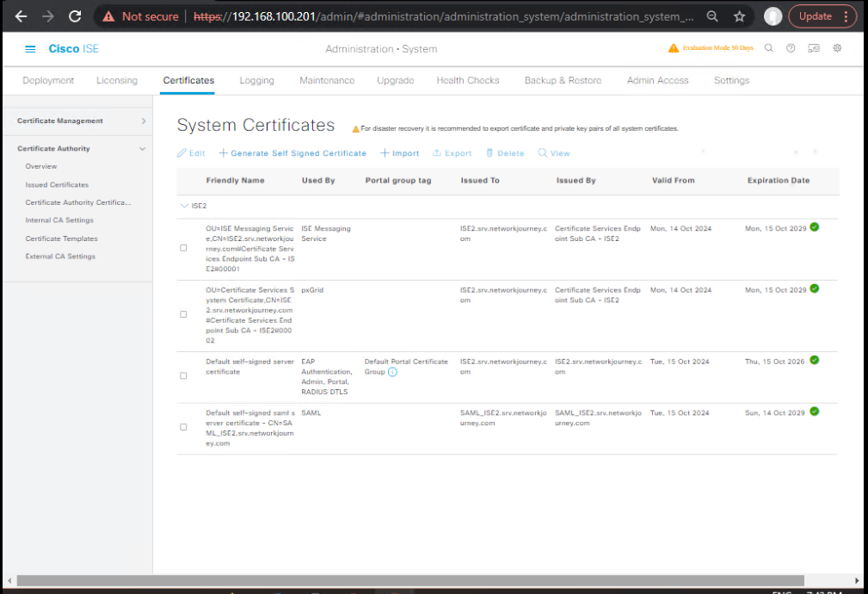
Task: Open the search icon in ISE header
Action: click(x=769, y=48)
